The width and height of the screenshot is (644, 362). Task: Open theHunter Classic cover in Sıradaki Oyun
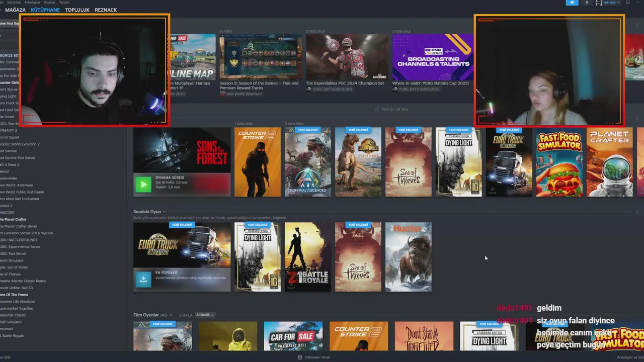point(408,257)
